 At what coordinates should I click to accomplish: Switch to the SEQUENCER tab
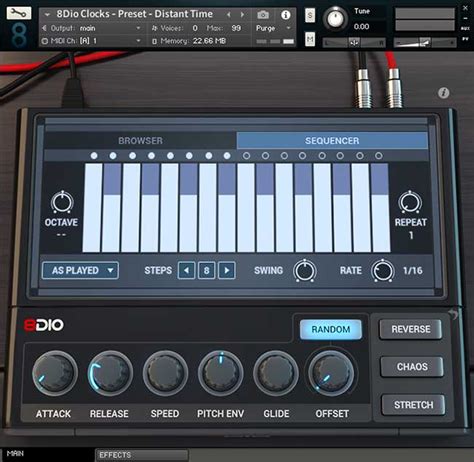[x=332, y=141]
